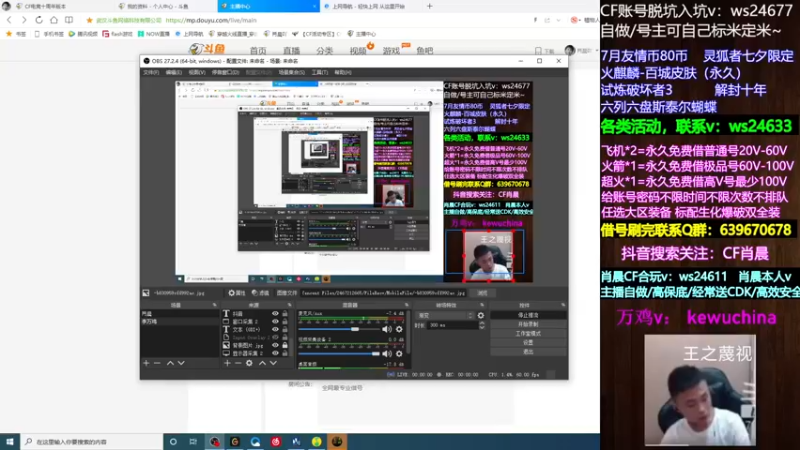Click 属性 properties button above scenes
The image size is (800, 450).
(x=237, y=293)
